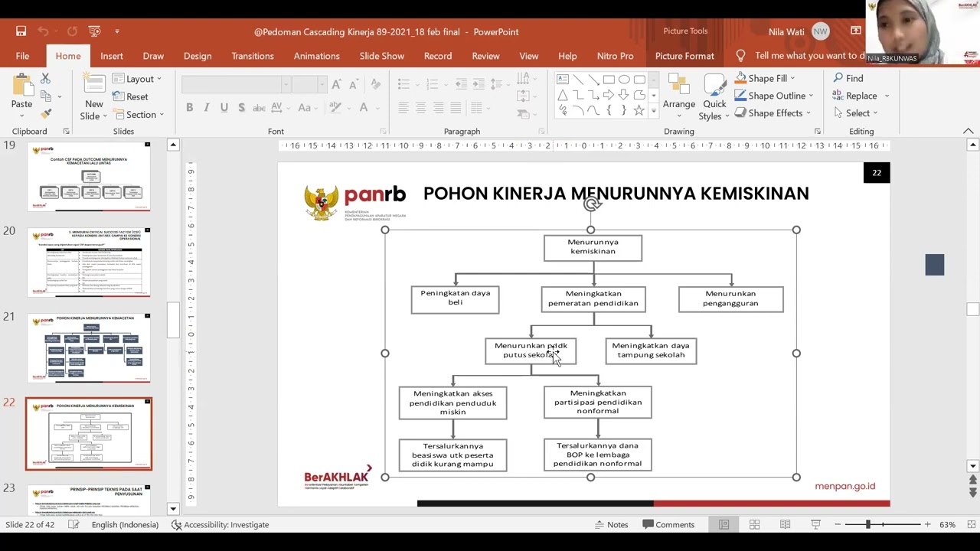Toggle Text Shadow
The width and height of the screenshot is (980, 551).
[241, 108]
